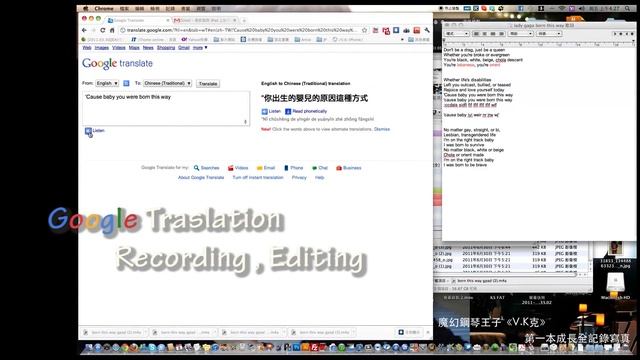
Task: Switch to the Google Translate tab
Action: point(138,20)
